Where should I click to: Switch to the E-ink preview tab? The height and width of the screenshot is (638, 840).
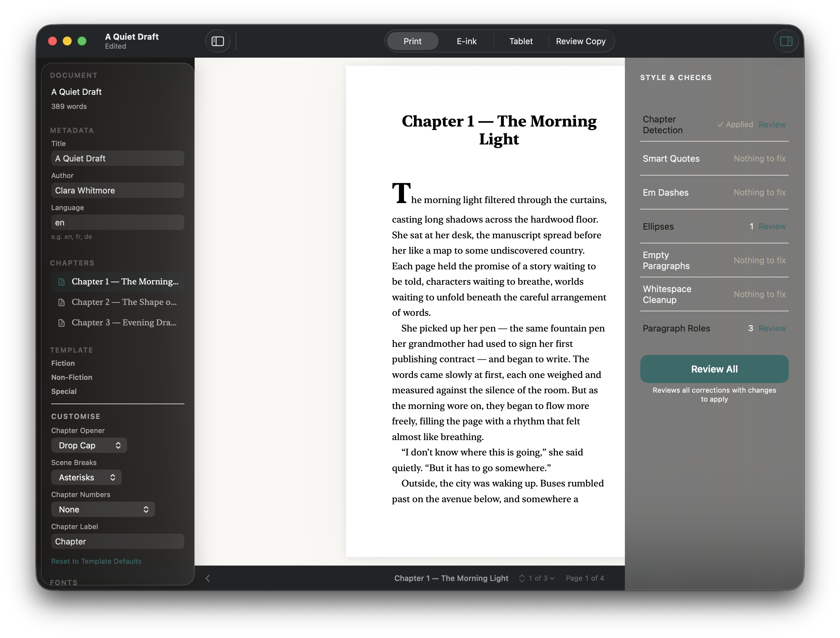466,41
